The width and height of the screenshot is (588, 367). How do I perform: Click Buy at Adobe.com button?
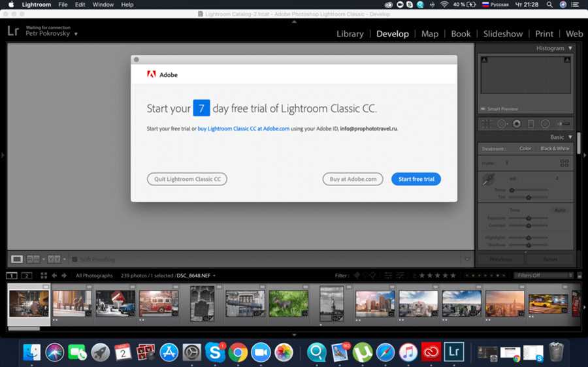353,179
